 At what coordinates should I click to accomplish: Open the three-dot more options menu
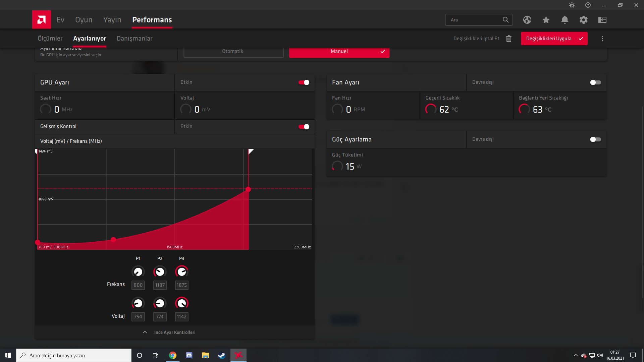click(602, 39)
